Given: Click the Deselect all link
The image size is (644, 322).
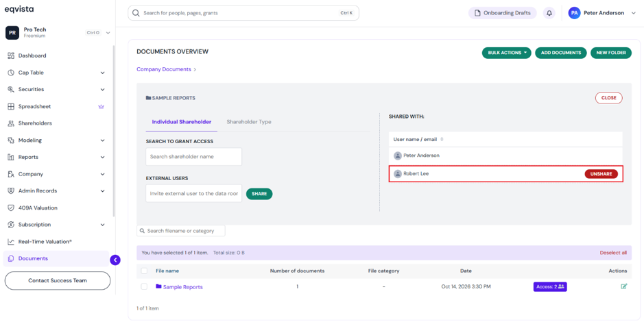Looking at the screenshot, I should [613, 253].
